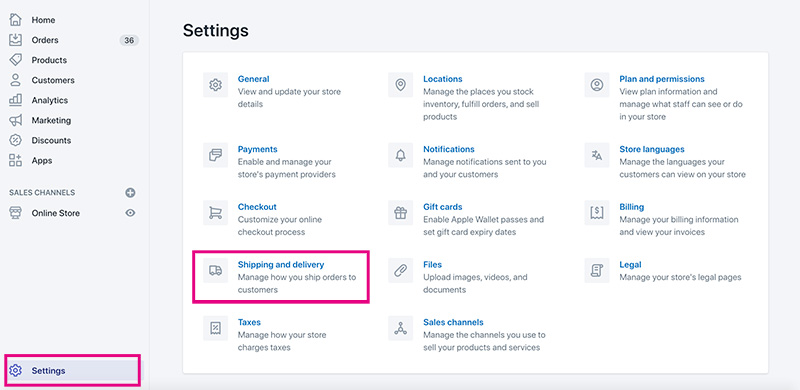Go to Products in sidebar
This screenshot has width=800, height=390.
coord(49,60)
